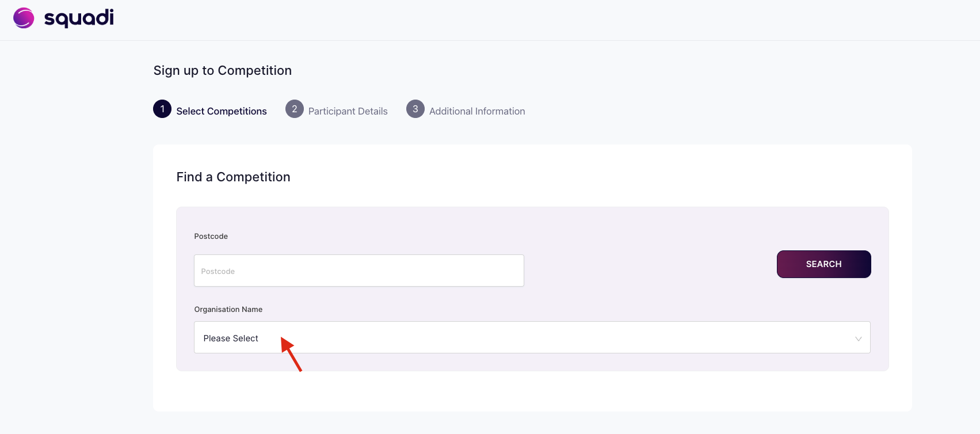This screenshot has height=434, width=980.
Task: Focus the Postcode input field
Action: tap(359, 271)
